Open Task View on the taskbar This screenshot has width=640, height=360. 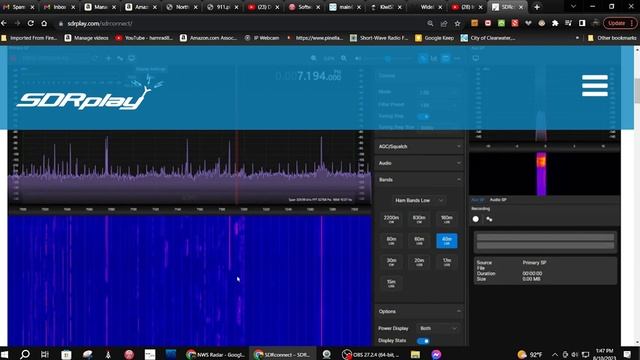45,354
